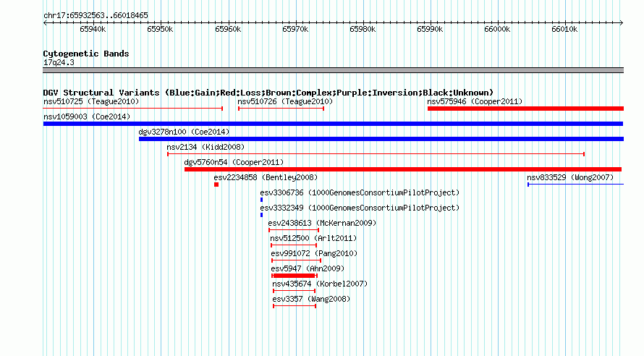Select the dgv3278n100 blue gain bar
Viewport: 644px width, 356px height.
point(381,139)
